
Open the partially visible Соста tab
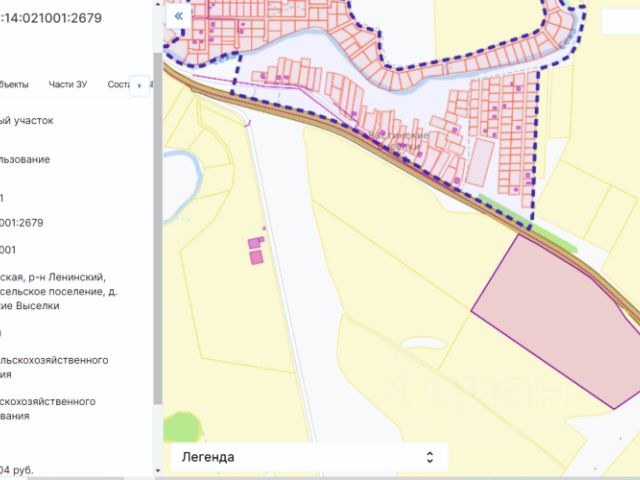click(x=118, y=84)
